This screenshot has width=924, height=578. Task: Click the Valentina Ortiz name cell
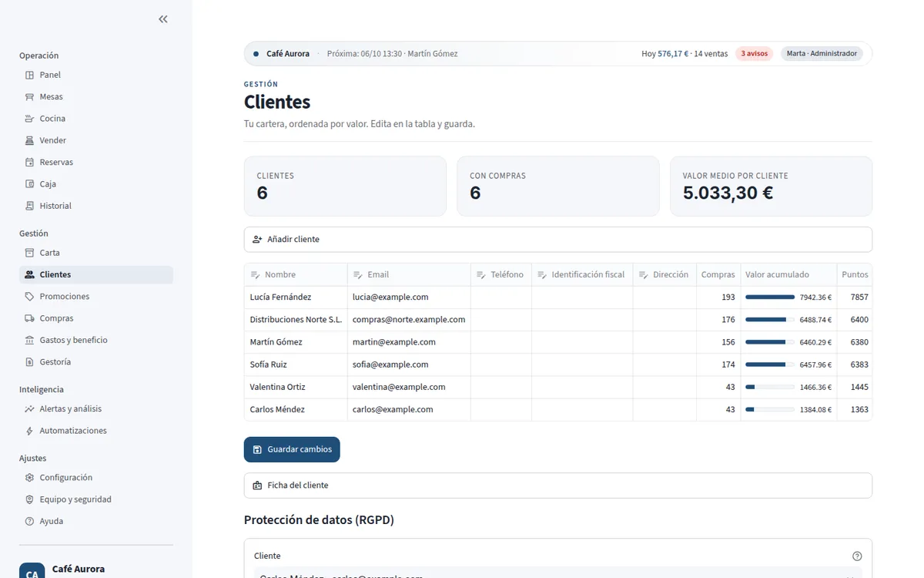296,387
